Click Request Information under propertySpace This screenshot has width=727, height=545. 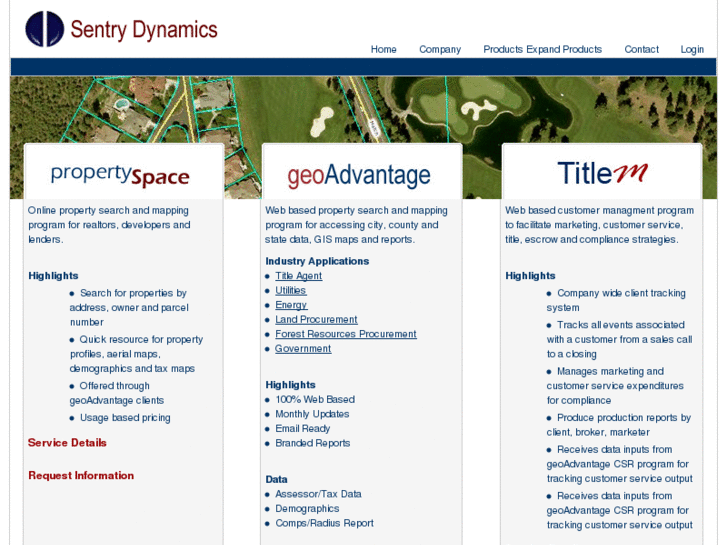point(81,475)
